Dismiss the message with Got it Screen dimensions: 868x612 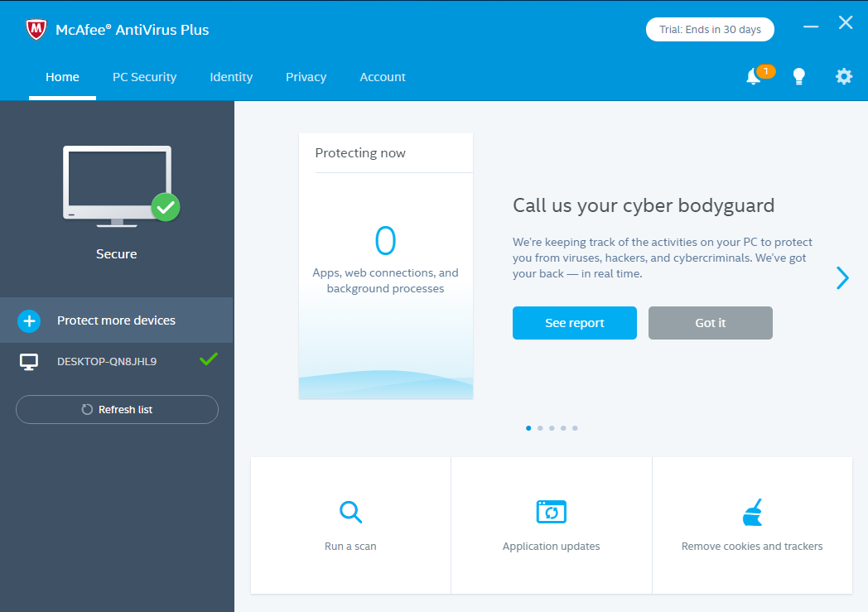[x=711, y=323]
